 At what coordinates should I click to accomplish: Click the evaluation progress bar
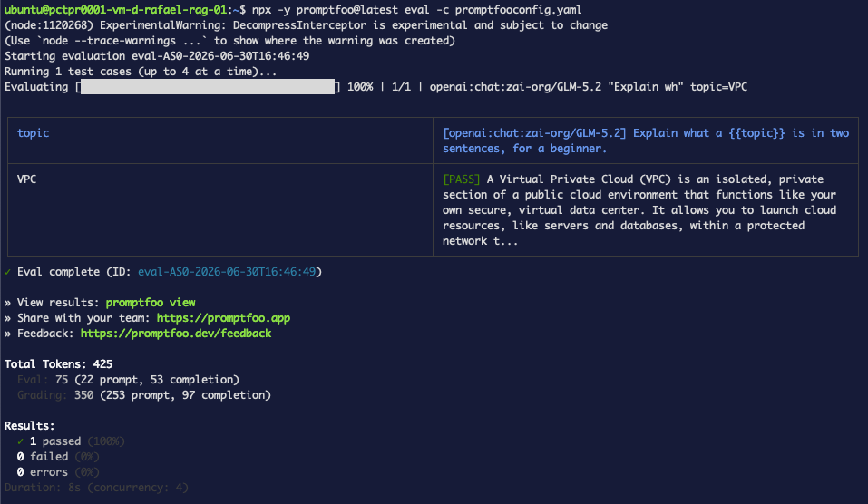208,87
